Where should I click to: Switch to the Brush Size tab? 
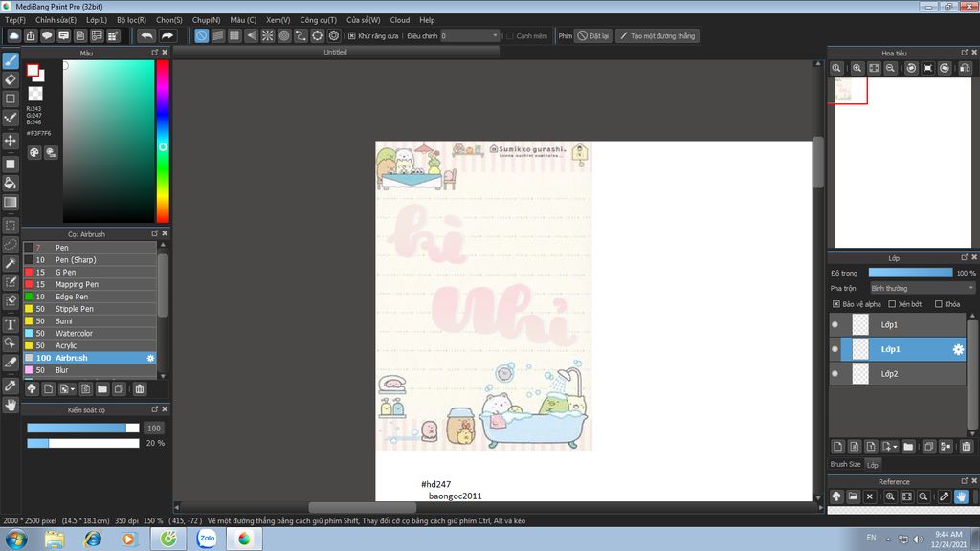pyautogui.click(x=845, y=464)
